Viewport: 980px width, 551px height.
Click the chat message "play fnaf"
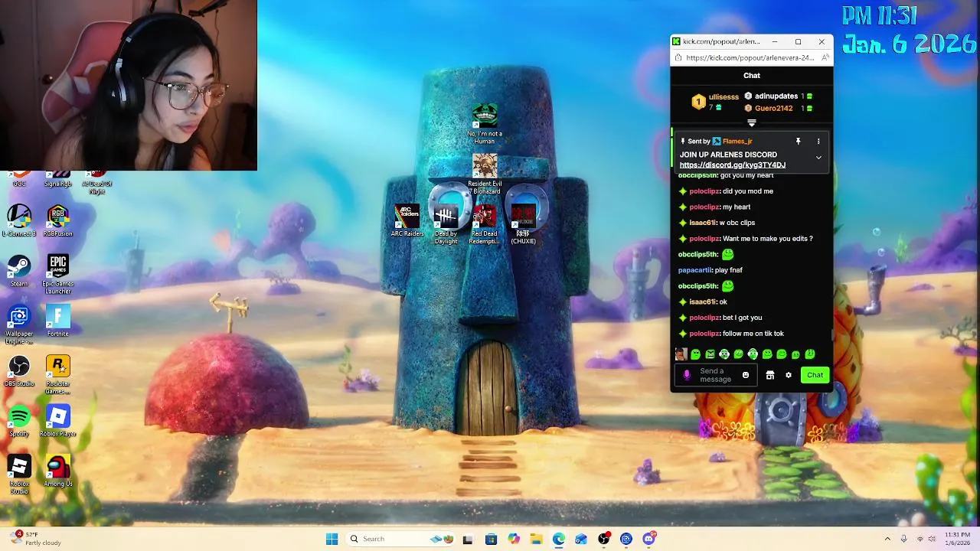pos(728,270)
